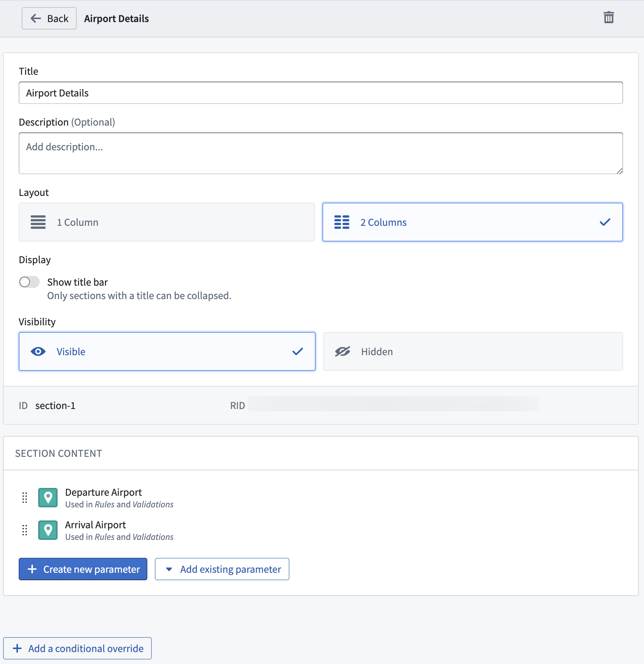Image resolution: width=644 pixels, height=664 pixels.
Task: Open the Arrival Airport parameter
Action: [95, 525]
